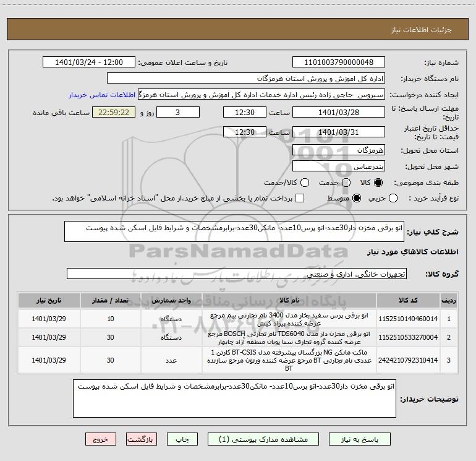Click the پاسخ به نیاز button
Screen dimensions: 476x461
pos(360,439)
